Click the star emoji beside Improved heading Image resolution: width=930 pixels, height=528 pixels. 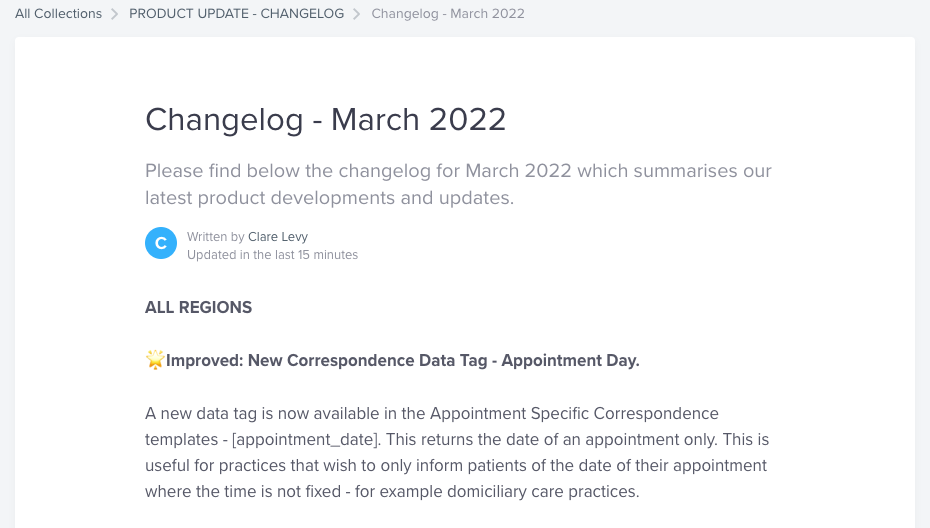[155, 360]
